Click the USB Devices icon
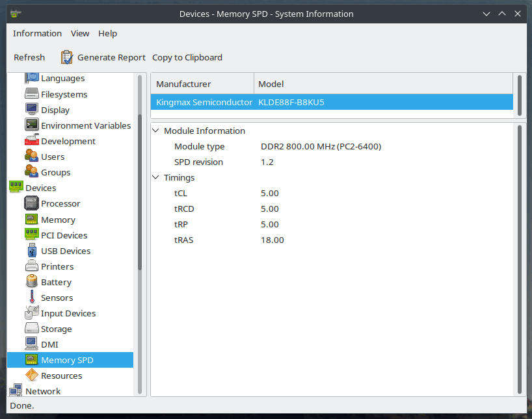 (x=31, y=251)
